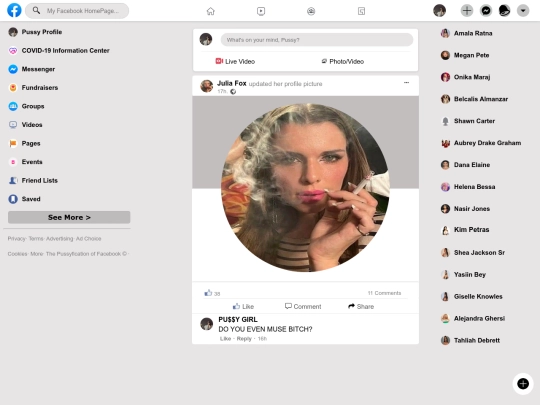
Task: Open chat with Belcalis Almanzar
Action: pyautogui.click(x=474, y=99)
